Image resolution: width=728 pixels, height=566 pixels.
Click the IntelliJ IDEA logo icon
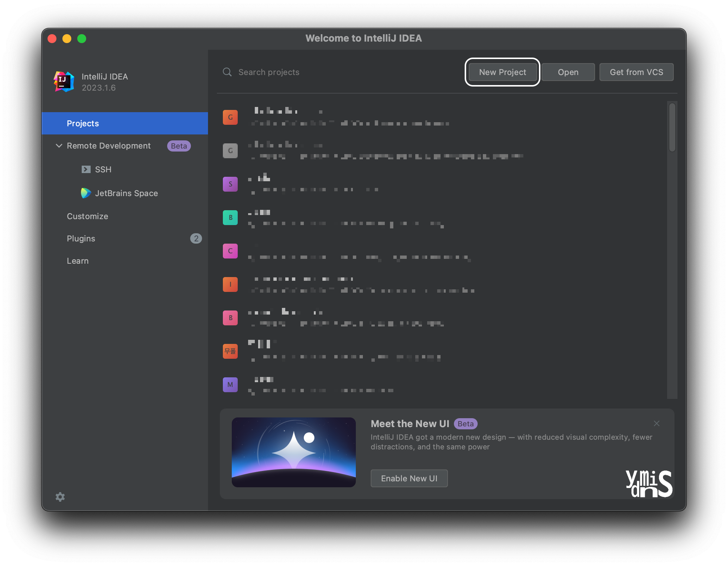[x=64, y=82]
